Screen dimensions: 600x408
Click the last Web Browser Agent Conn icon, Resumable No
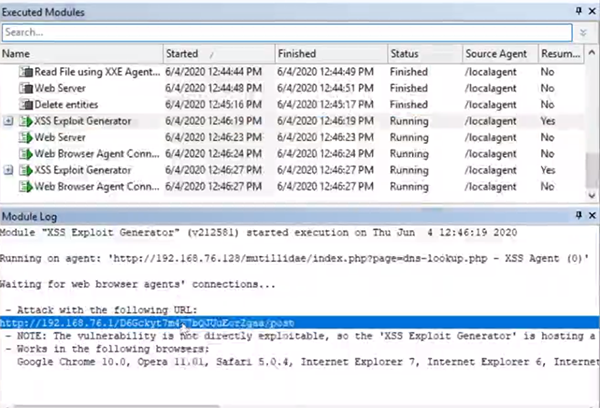tap(26, 187)
